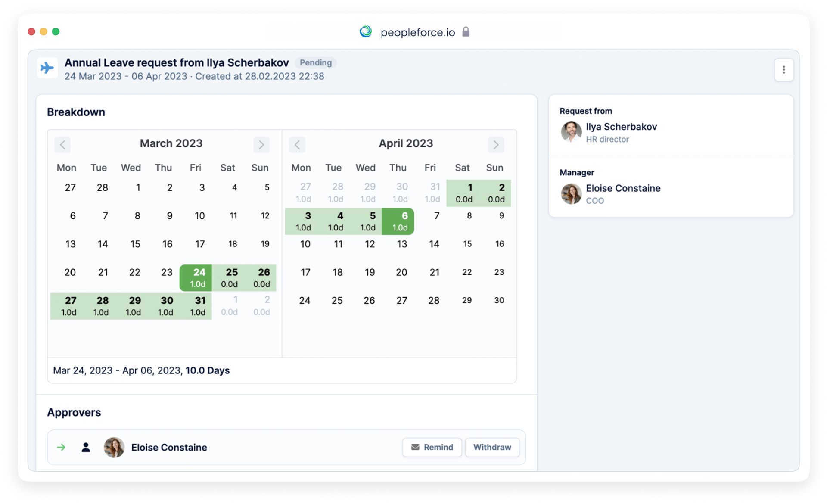
Task: Click the Annual Leave request title
Action: click(177, 63)
